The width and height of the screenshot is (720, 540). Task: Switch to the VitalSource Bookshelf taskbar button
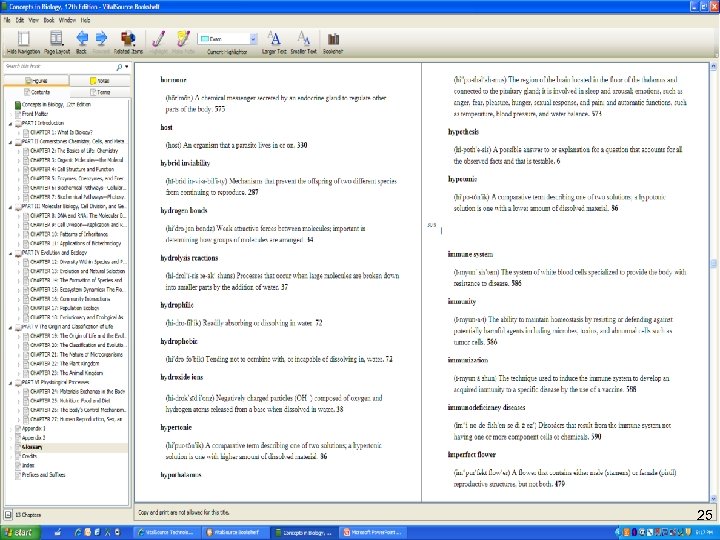click(235, 533)
